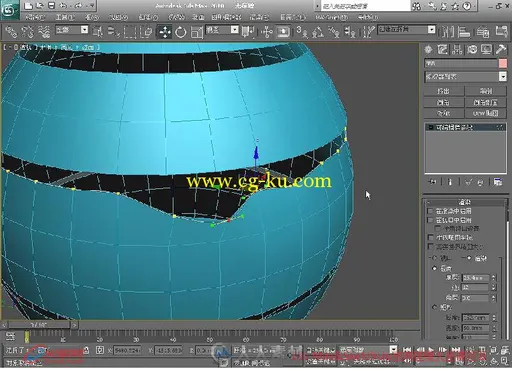This screenshot has height=369, width=512.
Task: Open the first menu bar item (Edit)
Action: pyautogui.click(x=36, y=17)
